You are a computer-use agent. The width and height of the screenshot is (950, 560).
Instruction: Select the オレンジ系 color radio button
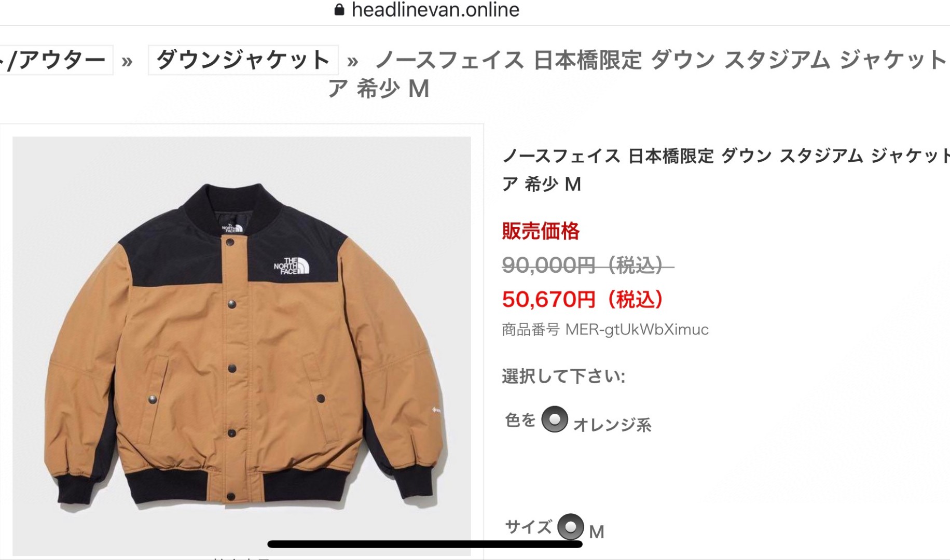[555, 419]
